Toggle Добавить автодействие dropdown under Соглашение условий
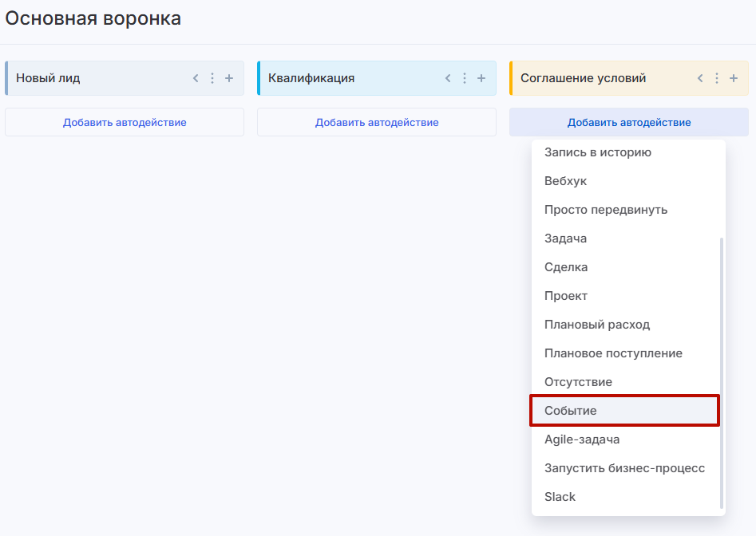Image resolution: width=756 pixels, height=536 pixels. [x=629, y=122]
